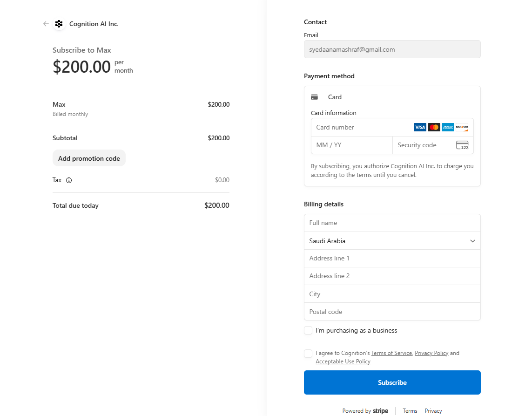
Task: Click the Discover card icon
Action: (x=462, y=127)
